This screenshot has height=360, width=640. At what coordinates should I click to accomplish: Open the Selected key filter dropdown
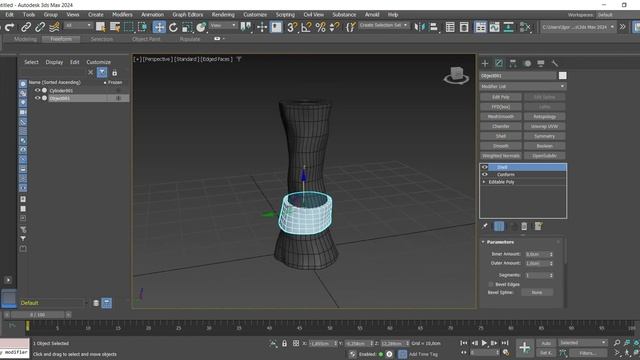coord(582,342)
